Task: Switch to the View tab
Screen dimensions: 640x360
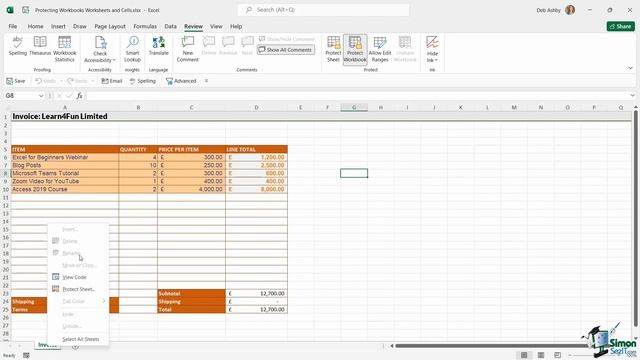Action: point(216,26)
